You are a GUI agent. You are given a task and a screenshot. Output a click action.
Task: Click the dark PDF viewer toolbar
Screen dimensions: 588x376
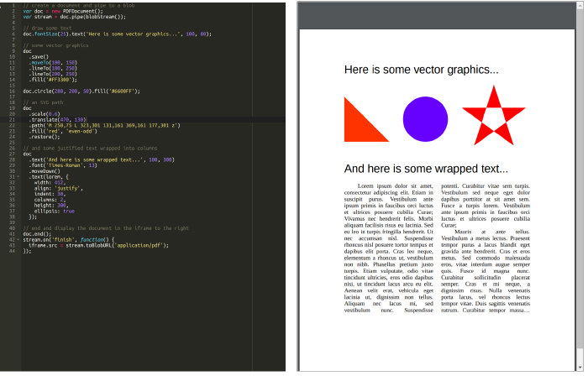coord(437,16)
